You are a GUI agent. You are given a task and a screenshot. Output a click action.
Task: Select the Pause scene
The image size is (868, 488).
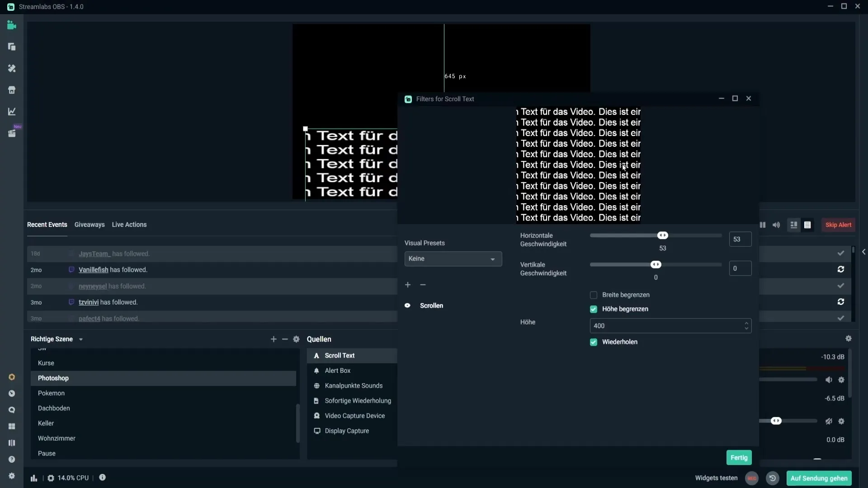(x=163, y=453)
